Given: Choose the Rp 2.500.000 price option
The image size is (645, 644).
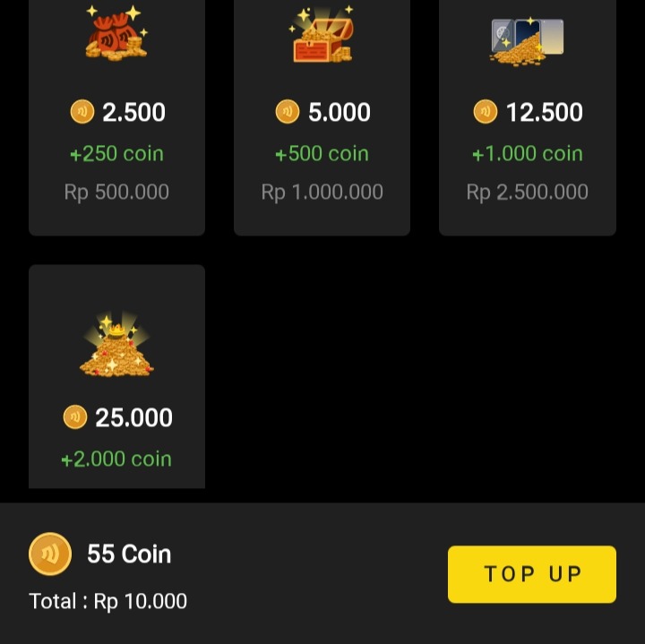Looking at the screenshot, I should pyautogui.click(x=528, y=192).
